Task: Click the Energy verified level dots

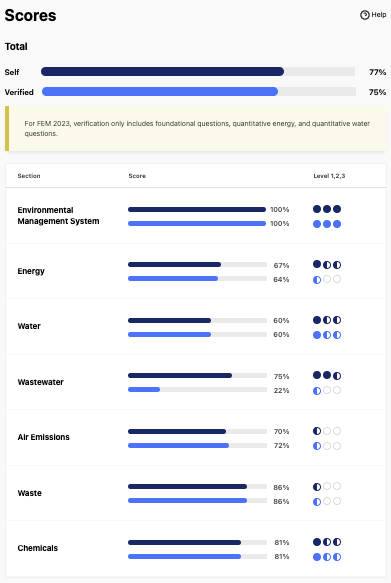Action: (327, 279)
